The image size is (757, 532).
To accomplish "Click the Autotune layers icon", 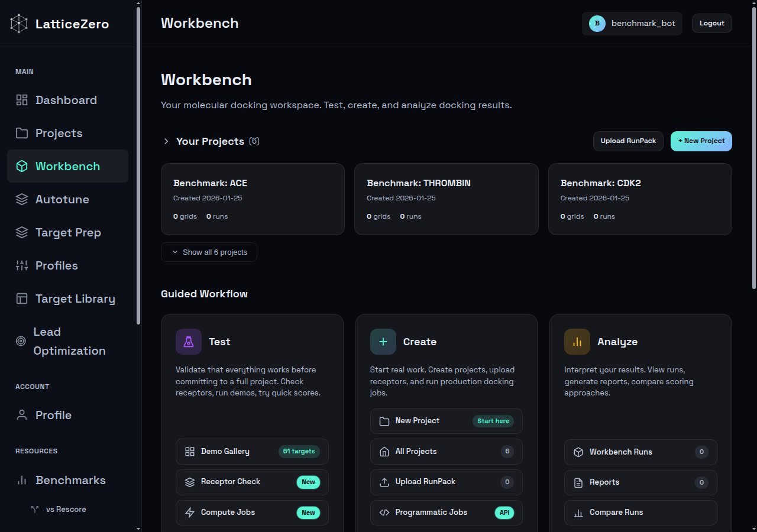I will tap(22, 199).
